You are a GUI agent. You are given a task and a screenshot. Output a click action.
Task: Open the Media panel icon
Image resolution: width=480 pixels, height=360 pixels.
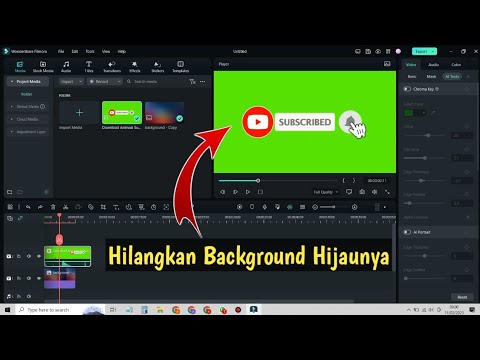[x=20, y=66]
